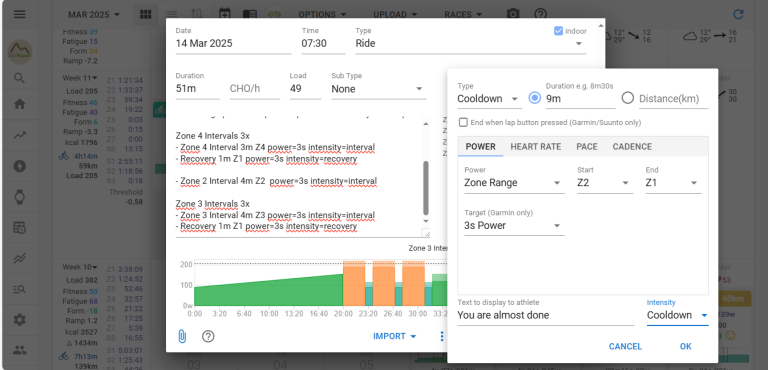Open the Start zone dropdown showing Z2

tap(605, 183)
